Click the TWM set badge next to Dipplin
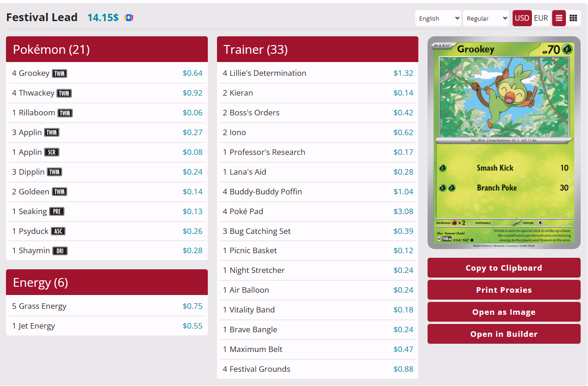This screenshot has height=386, width=588. [x=55, y=172]
